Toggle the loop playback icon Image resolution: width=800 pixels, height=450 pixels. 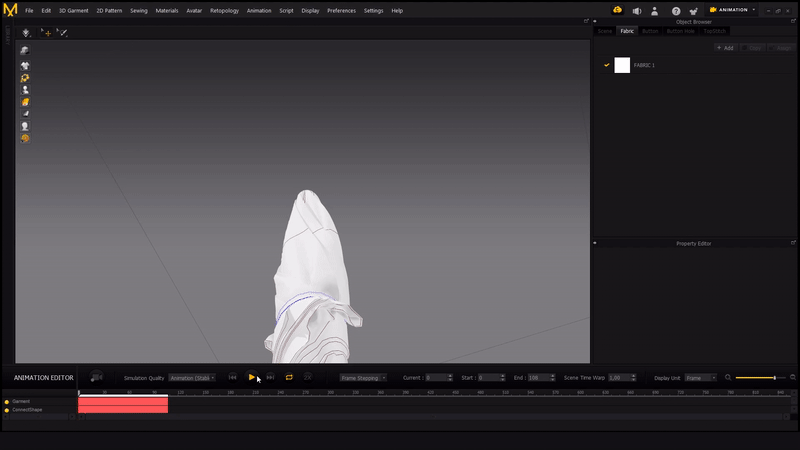289,377
